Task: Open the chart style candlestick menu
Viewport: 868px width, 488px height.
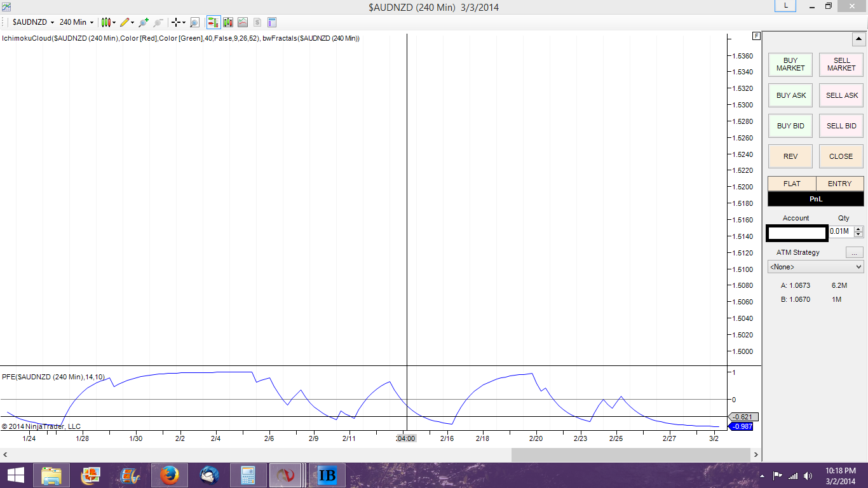Action: click(x=105, y=22)
